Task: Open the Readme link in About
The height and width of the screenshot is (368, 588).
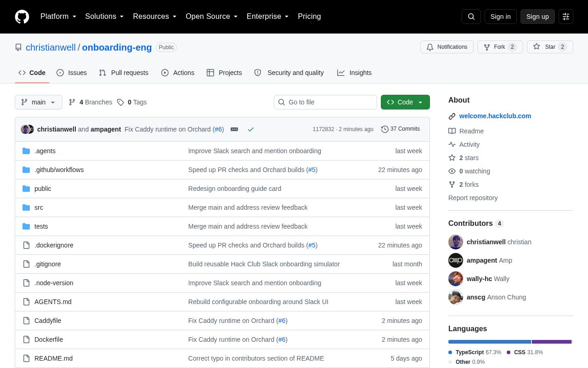Action: click(466, 131)
